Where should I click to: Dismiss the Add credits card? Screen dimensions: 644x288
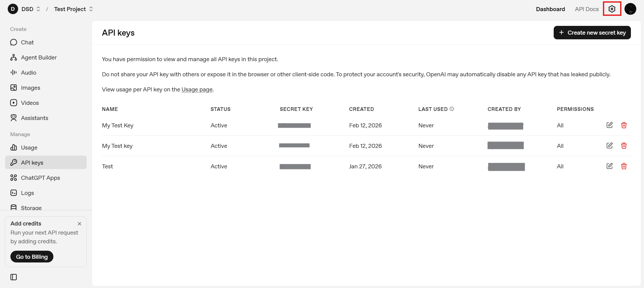tap(80, 224)
